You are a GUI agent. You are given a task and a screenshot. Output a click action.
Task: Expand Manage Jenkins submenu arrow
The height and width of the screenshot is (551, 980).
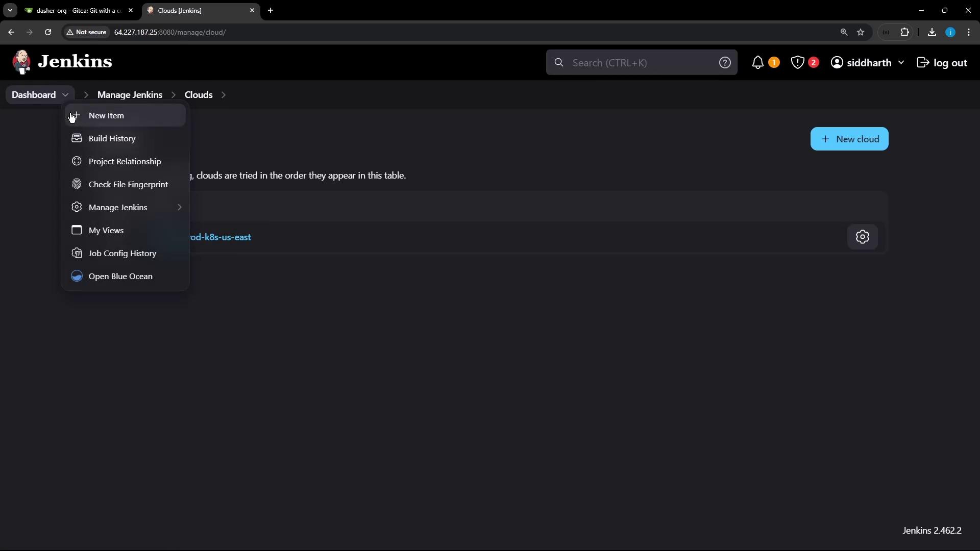[x=179, y=208]
